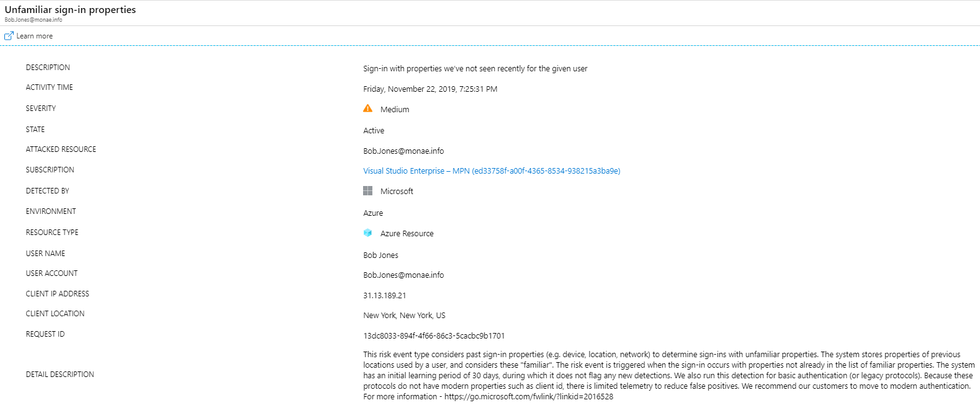Click the Azure Resource cube icon

coord(367,233)
